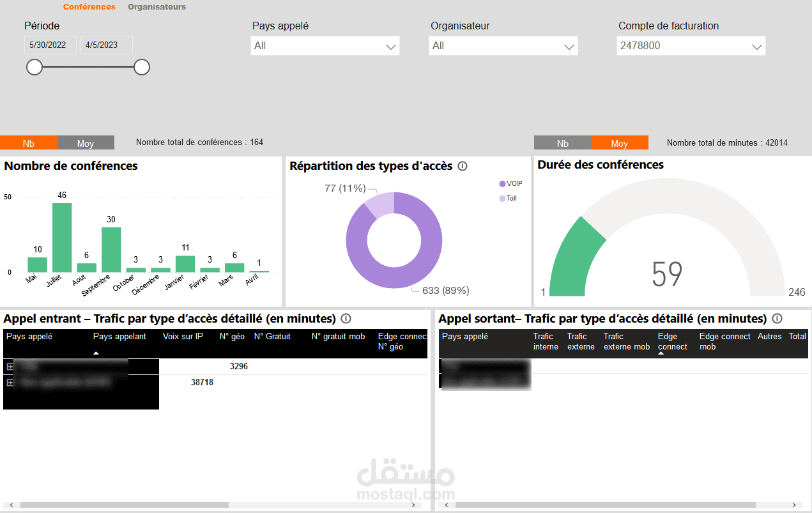
Task: Click the left handle of Période slider
Action: [x=34, y=67]
